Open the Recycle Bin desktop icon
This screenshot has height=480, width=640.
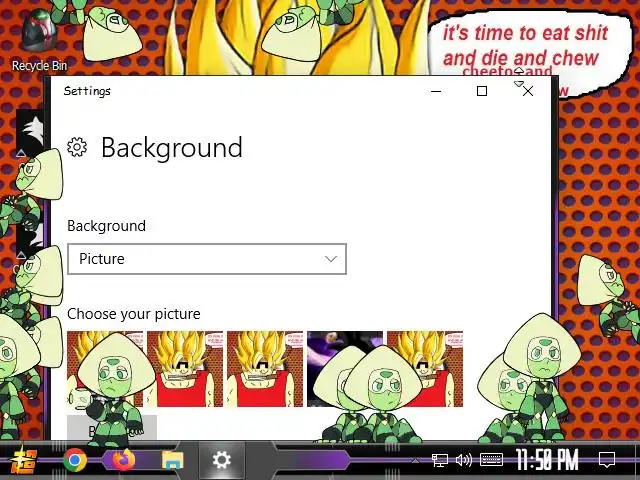(x=39, y=41)
